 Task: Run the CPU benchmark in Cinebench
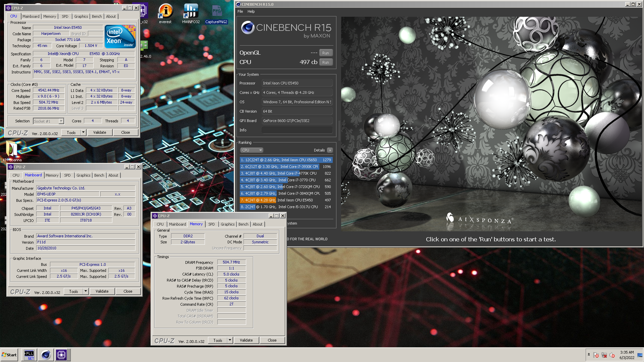326,62
